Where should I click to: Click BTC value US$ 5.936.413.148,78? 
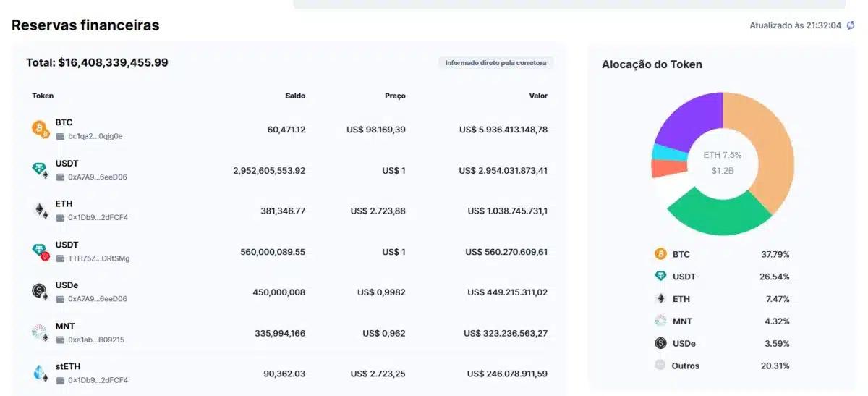pos(503,130)
